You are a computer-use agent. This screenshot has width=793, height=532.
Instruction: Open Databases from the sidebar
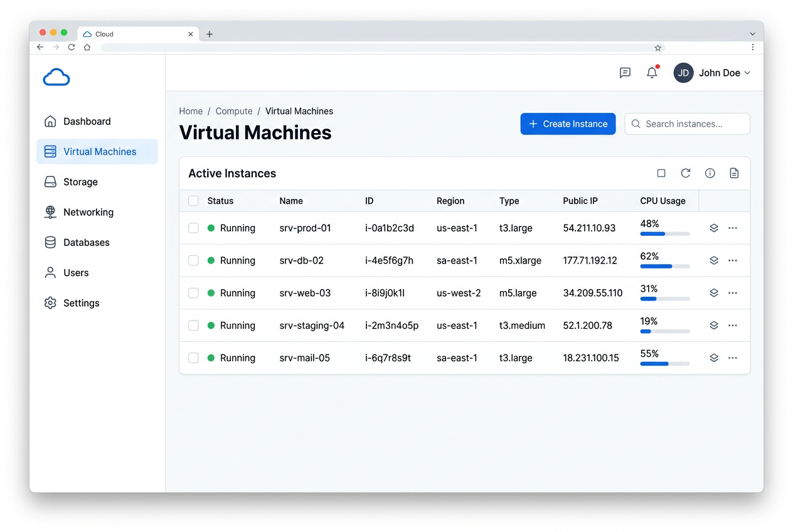[97, 243]
